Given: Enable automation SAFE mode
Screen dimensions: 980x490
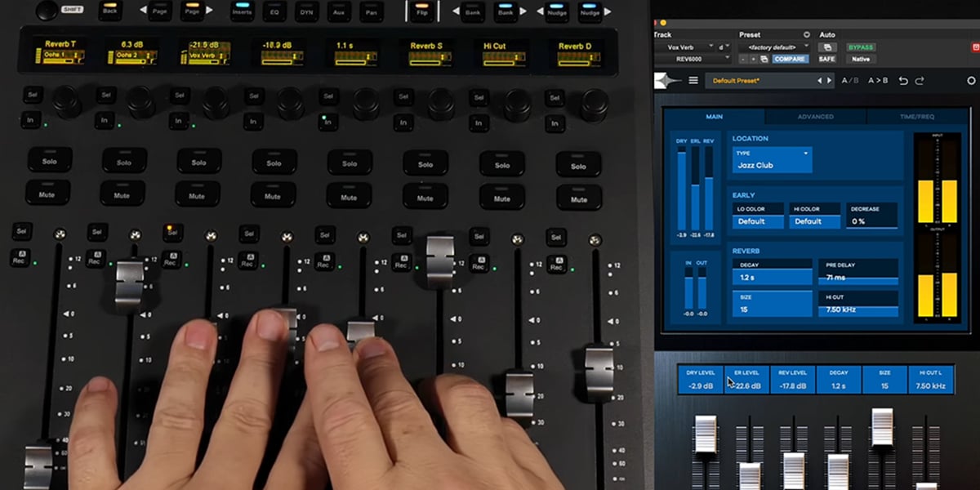Looking at the screenshot, I should click(x=827, y=60).
